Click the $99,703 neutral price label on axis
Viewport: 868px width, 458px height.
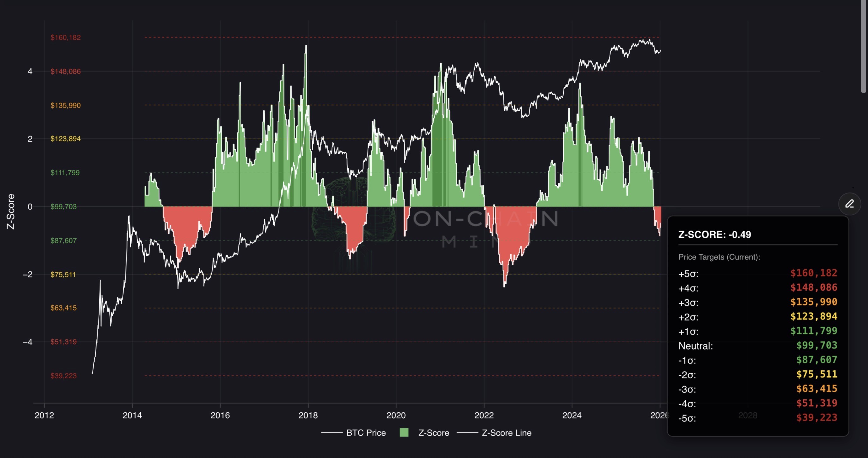pos(63,206)
